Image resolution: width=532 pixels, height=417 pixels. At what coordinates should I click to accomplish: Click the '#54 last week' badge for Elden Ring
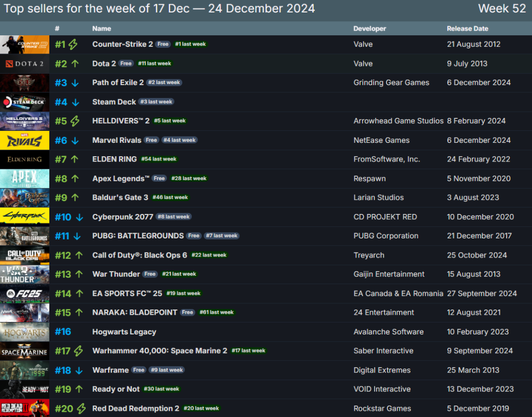tap(158, 159)
